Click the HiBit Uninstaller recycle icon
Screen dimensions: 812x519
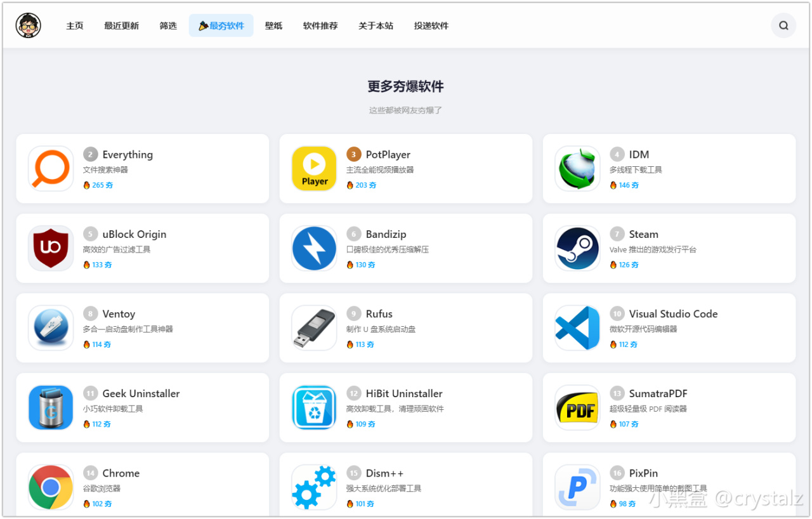click(314, 407)
